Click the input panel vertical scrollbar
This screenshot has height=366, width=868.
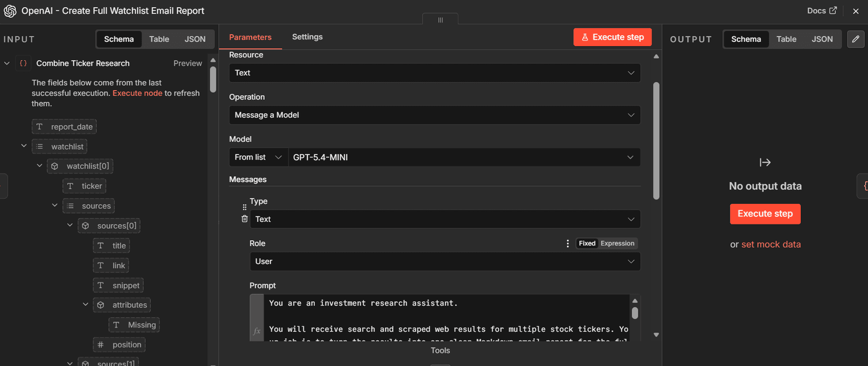click(213, 79)
